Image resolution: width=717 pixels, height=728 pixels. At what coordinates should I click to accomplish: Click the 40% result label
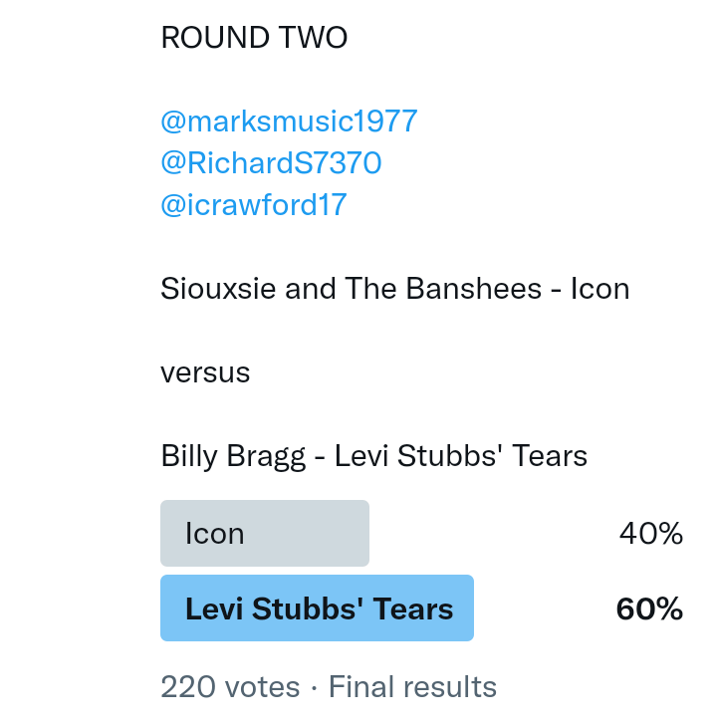click(x=650, y=535)
